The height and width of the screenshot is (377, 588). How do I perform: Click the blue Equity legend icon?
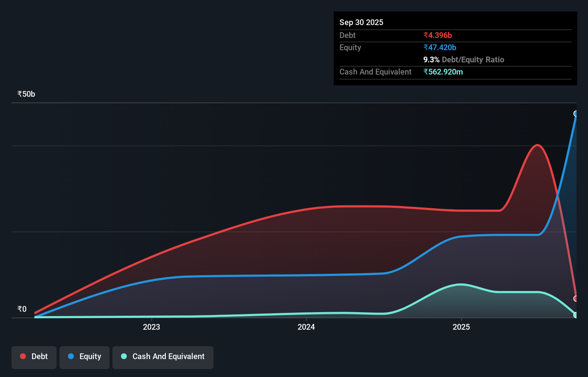click(70, 357)
